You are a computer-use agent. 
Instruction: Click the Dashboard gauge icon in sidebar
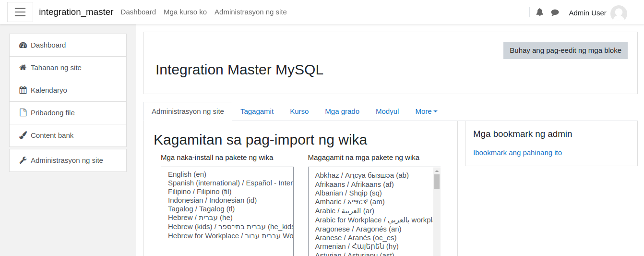(23, 45)
